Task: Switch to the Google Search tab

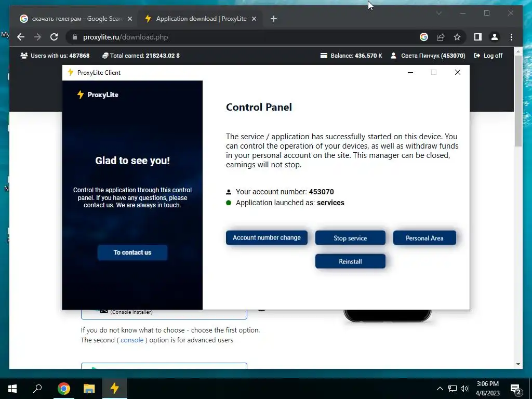Action: click(76, 19)
